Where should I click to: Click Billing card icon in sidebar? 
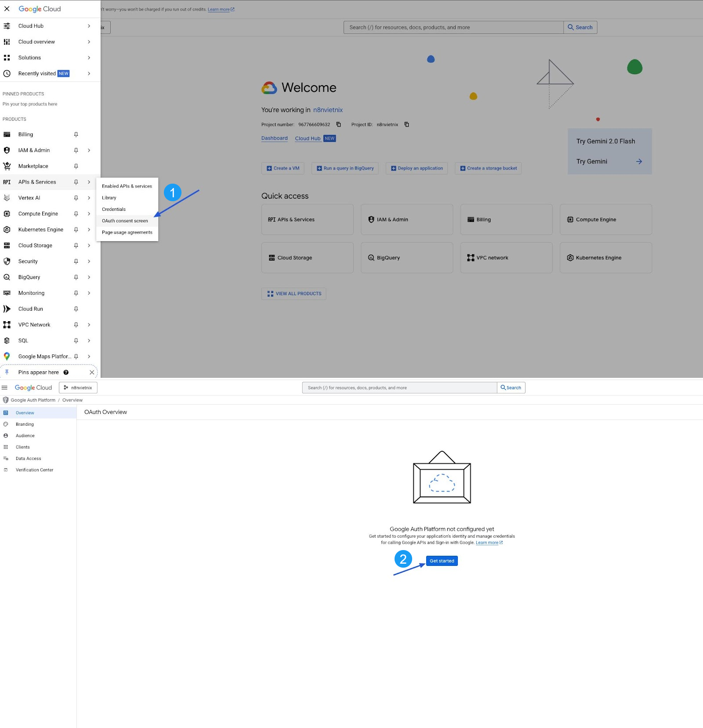tap(7, 134)
